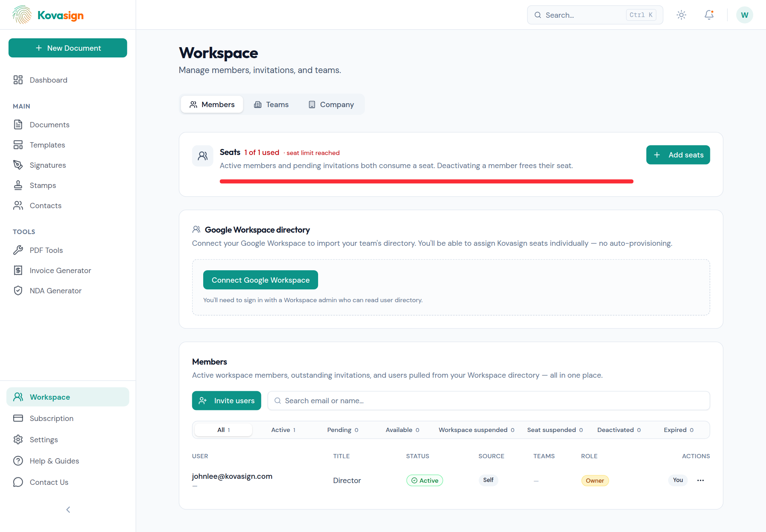Click the New Document button
The width and height of the screenshot is (766, 532).
point(68,48)
